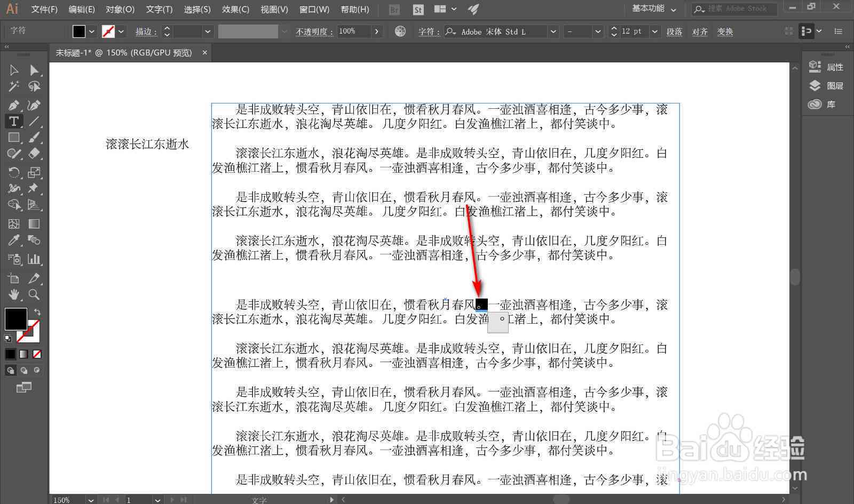This screenshot has width=854, height=504.
Task: Activate the Type tool
Action: [x=14, y=121]
